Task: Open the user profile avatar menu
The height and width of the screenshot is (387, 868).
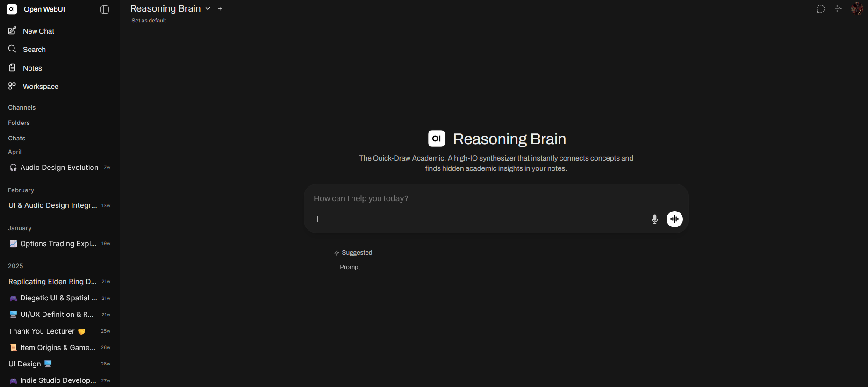Action: [857, 9]
